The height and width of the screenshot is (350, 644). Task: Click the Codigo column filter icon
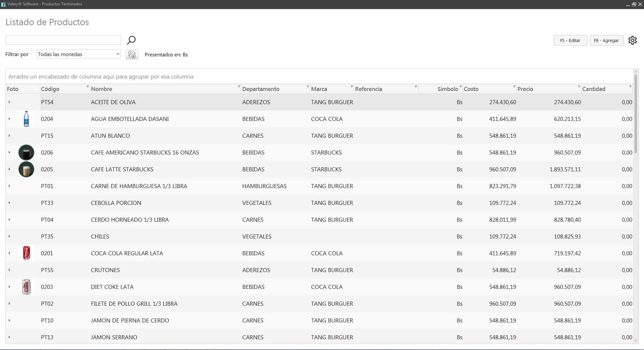click(x=88, y=87)
